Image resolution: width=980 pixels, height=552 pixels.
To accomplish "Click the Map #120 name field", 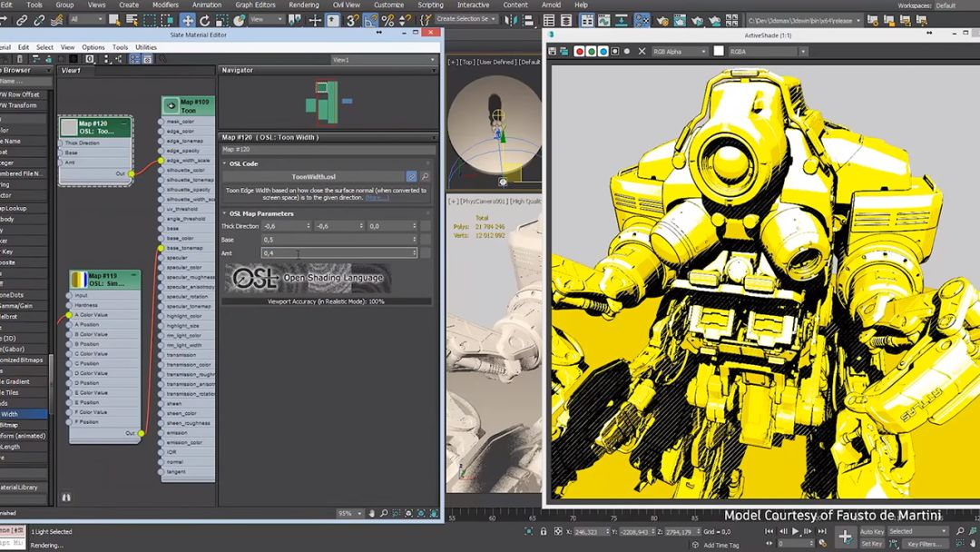I will (328, 150).
